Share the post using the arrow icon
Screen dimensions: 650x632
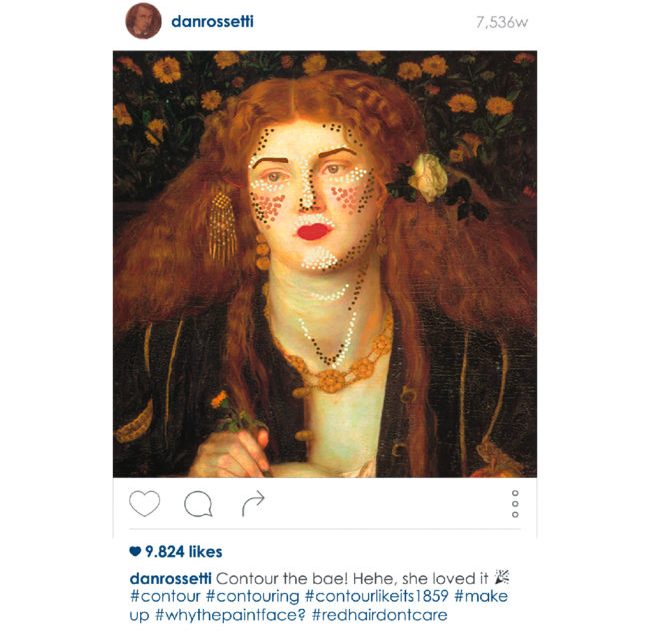click(x=253, y=503)
